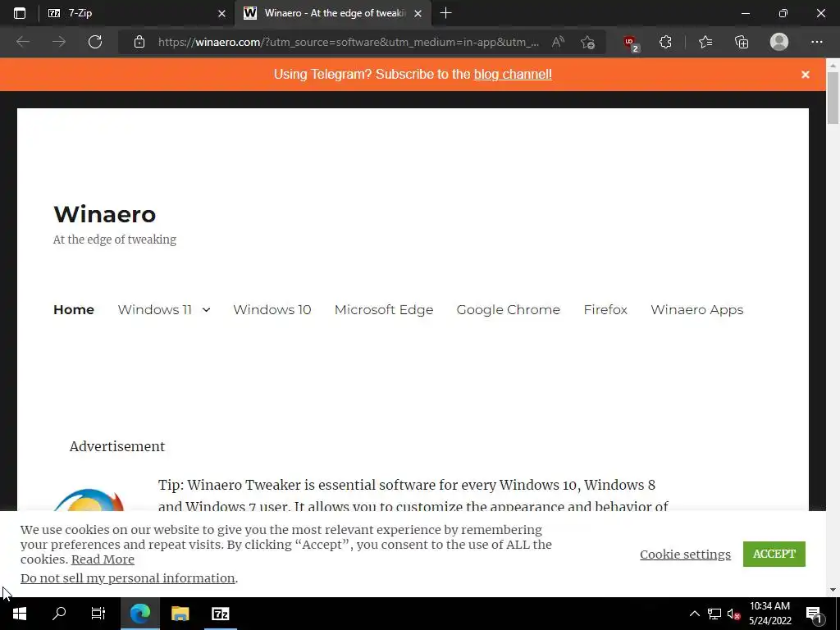View site information via lock icon
Viewport: 840px width, 630px height.
click(x=139, y=42)
